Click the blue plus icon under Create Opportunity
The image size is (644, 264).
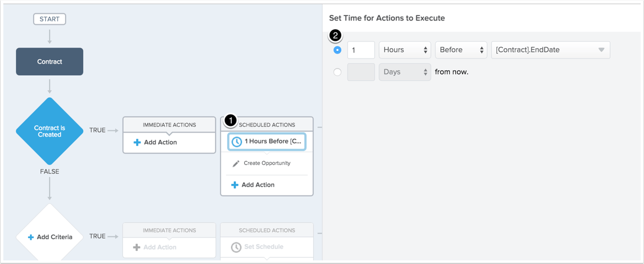234,185
